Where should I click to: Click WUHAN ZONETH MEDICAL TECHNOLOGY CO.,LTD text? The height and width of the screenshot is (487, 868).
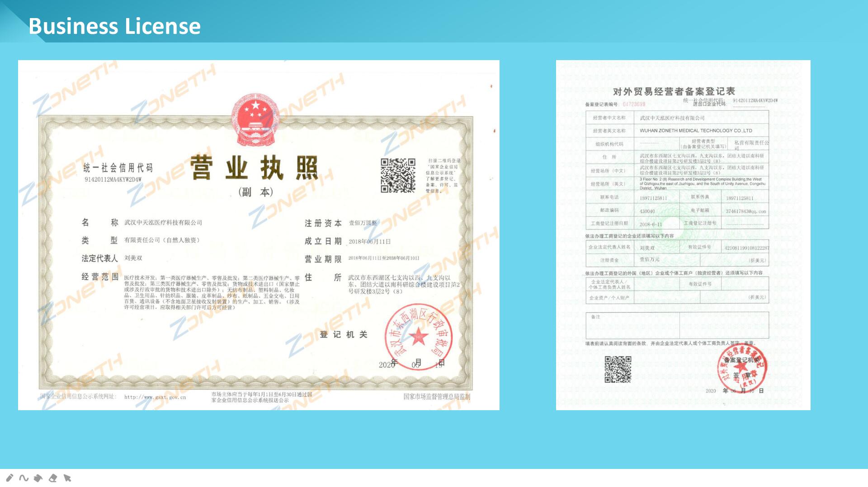pos(696,131)
